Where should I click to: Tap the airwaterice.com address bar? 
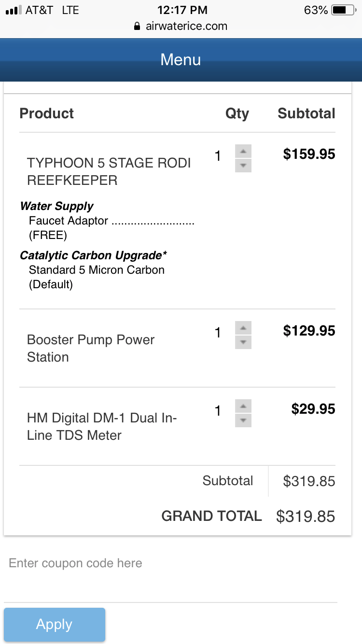tap(186, 26)
